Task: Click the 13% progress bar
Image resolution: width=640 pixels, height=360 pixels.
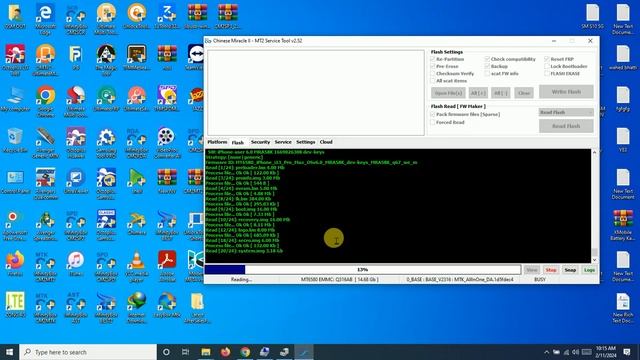Action: [x=363, y=270]
